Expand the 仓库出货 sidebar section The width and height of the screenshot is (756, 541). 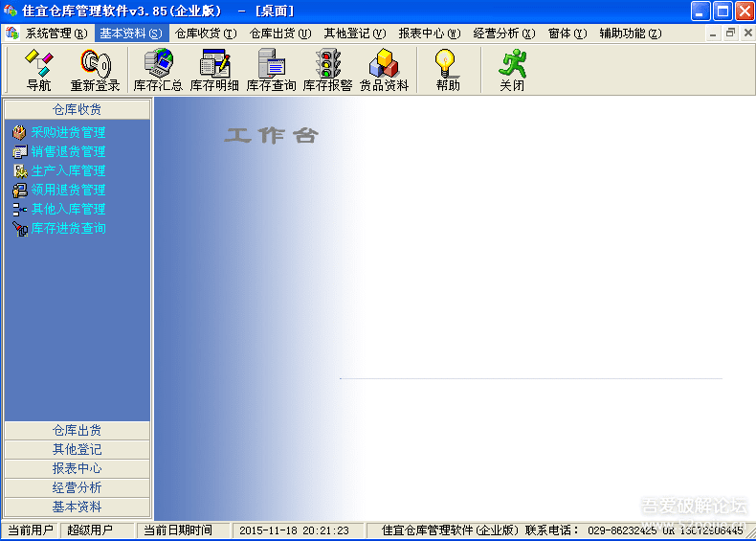[x=78, y=431]
